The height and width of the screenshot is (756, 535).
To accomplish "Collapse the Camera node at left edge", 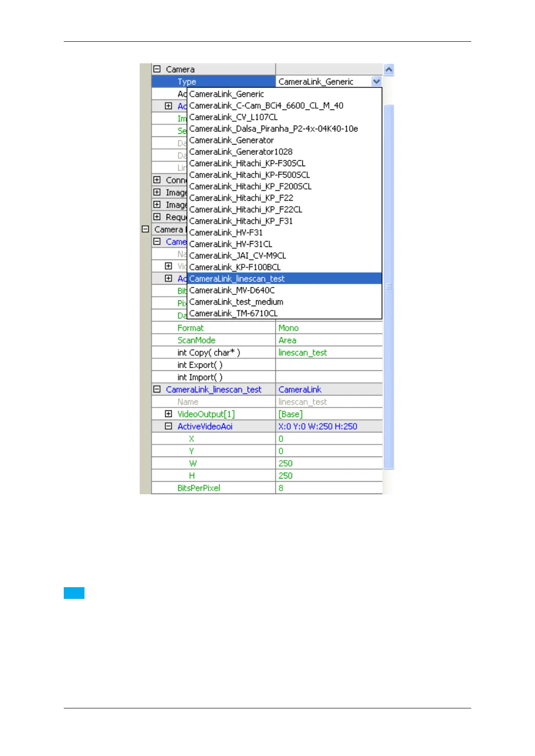I will [145, 229].
